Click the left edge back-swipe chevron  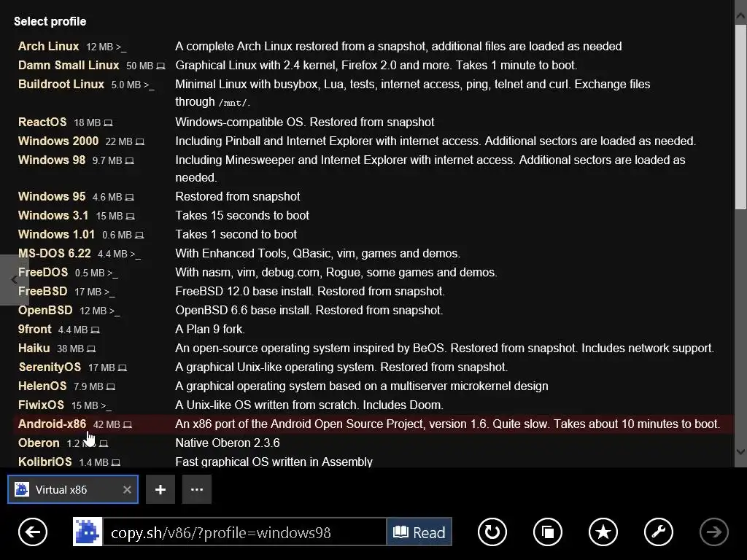click(x=15, y=280)
